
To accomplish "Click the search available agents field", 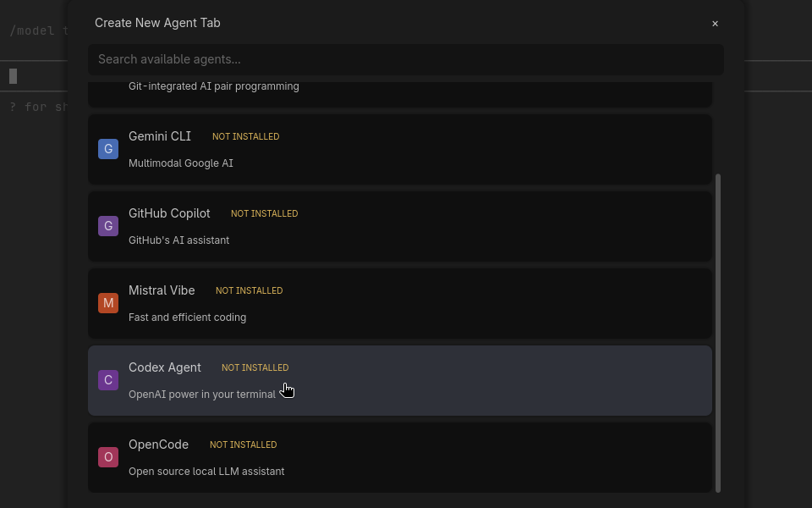I will coord(406,59).
